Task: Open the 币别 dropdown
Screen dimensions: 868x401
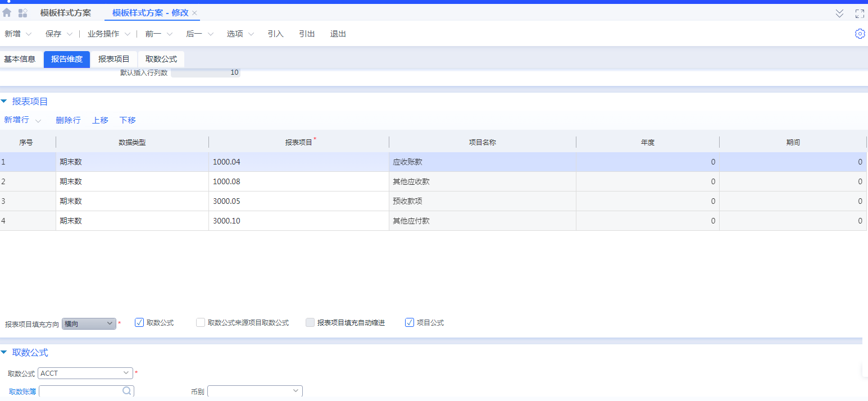Action: coord(255,391)
